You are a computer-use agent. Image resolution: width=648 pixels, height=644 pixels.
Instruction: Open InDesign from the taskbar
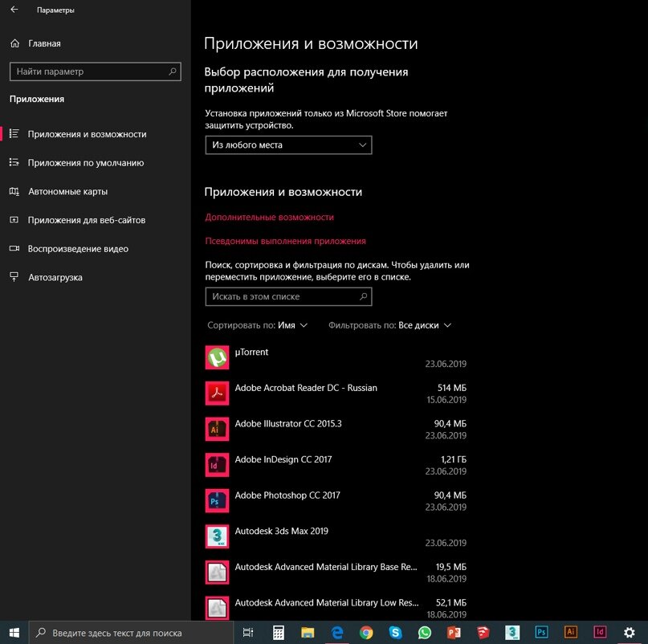(600, 633)
